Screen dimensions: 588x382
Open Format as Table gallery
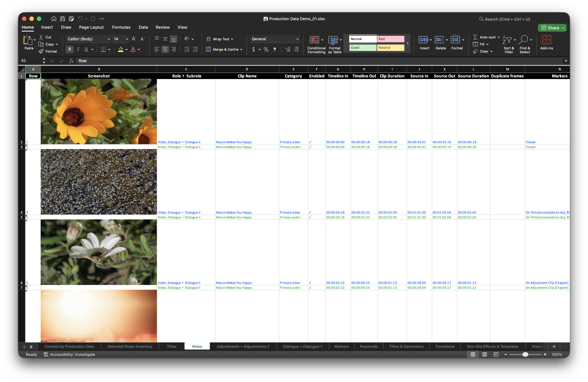[x=335, y=45]
